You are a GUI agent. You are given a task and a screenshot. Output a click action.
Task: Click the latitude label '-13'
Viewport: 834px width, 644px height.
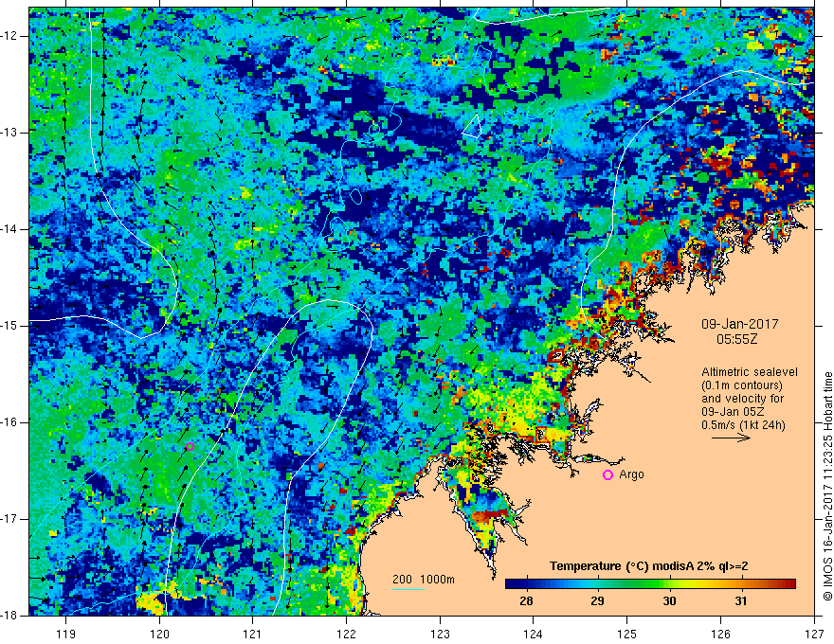[x=10, y=133]
